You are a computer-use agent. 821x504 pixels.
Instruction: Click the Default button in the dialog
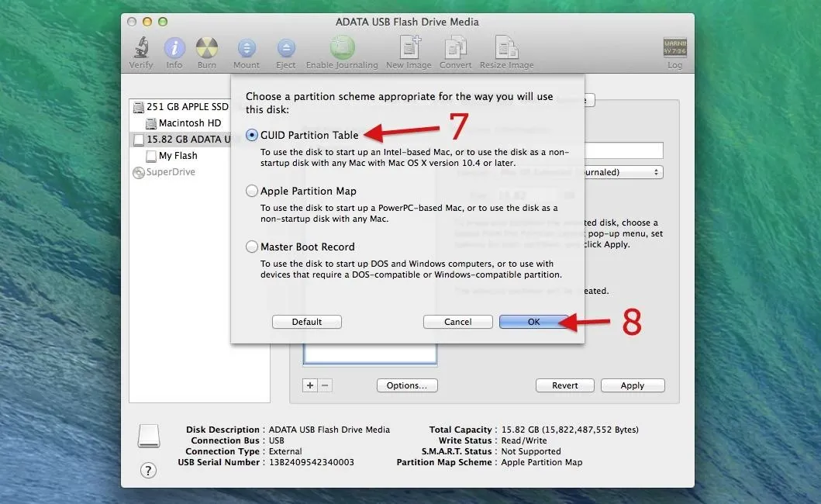pos(307,322)
